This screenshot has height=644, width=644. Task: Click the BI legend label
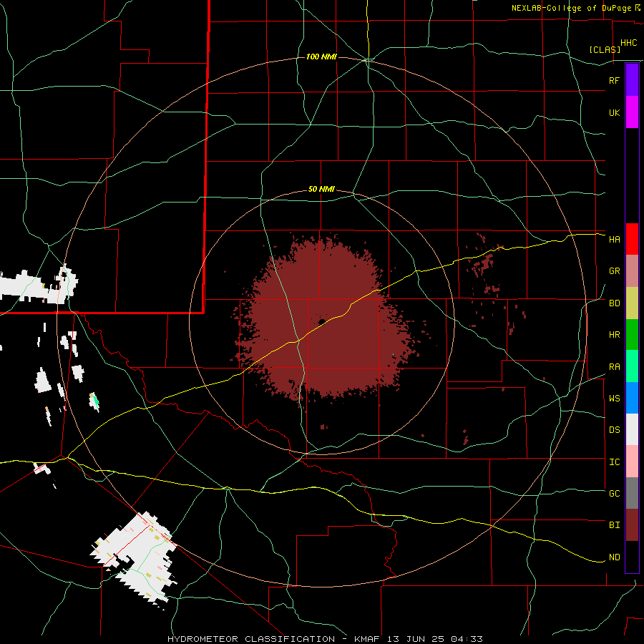pyautogui.click(x=614, y=525)
